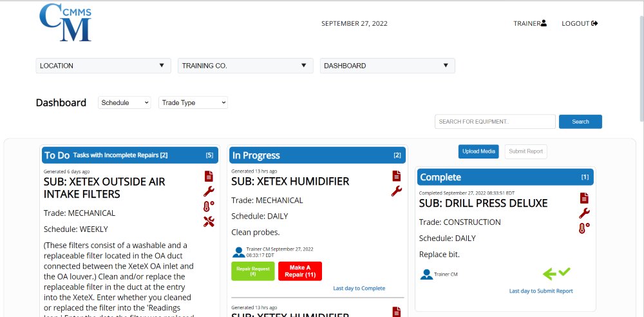
Task: Click thermometer icon on Xetex Outside Air Intake Filters
Action: point(209,206)
